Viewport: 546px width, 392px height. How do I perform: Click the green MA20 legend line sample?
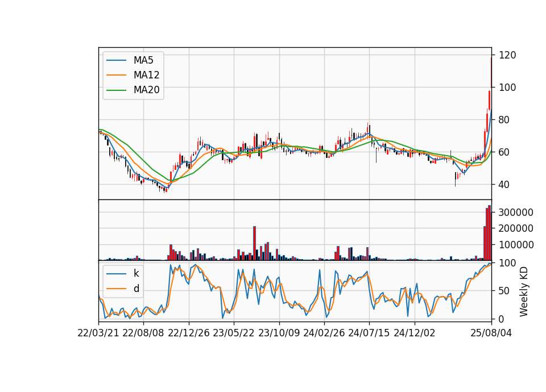(x=116, y=90)
